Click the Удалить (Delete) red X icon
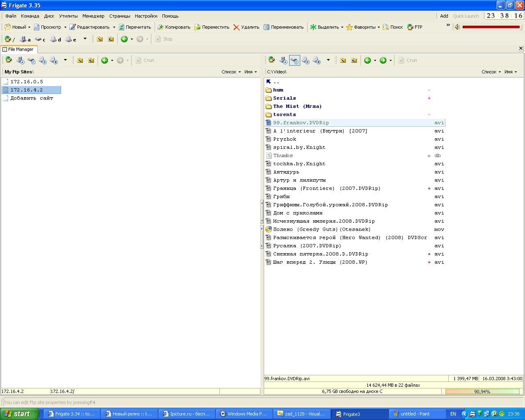This screenshot has height=420, width=525. click(x=237, y=27)
